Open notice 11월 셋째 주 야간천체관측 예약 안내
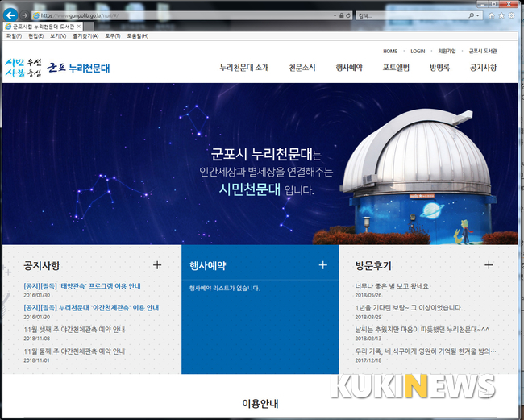The image size is (524, 420). pos(74,330)
